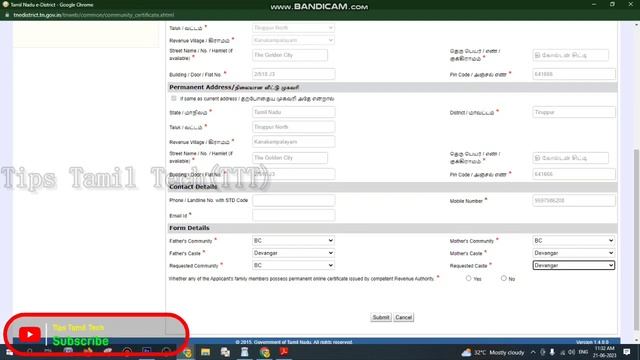Click the Submit button
The image size is (640, 360).
(381, 317)
